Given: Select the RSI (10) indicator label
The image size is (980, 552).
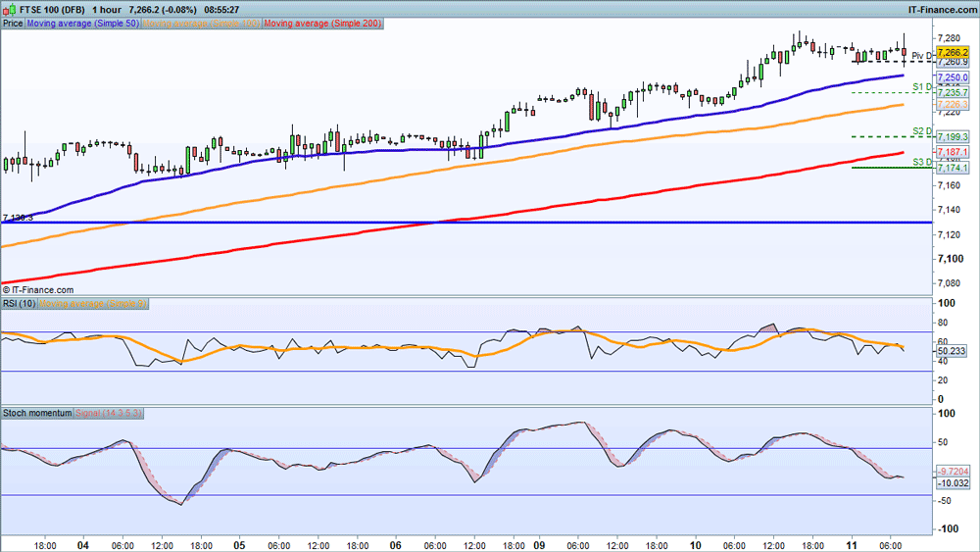Looking at the screenshot, I should click(x=20, y=304).
